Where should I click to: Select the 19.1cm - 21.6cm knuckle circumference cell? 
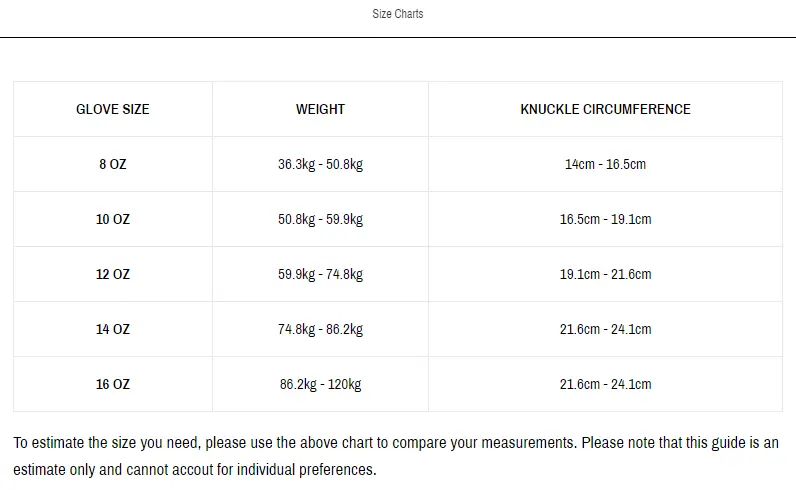[605, 274]
